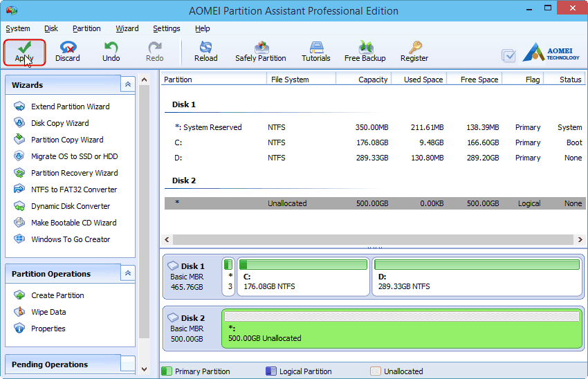Image resolution: width=588 pixels, height=379 pixels.
Task: Collapse the Wizards panel
Action: pos(127,85)
